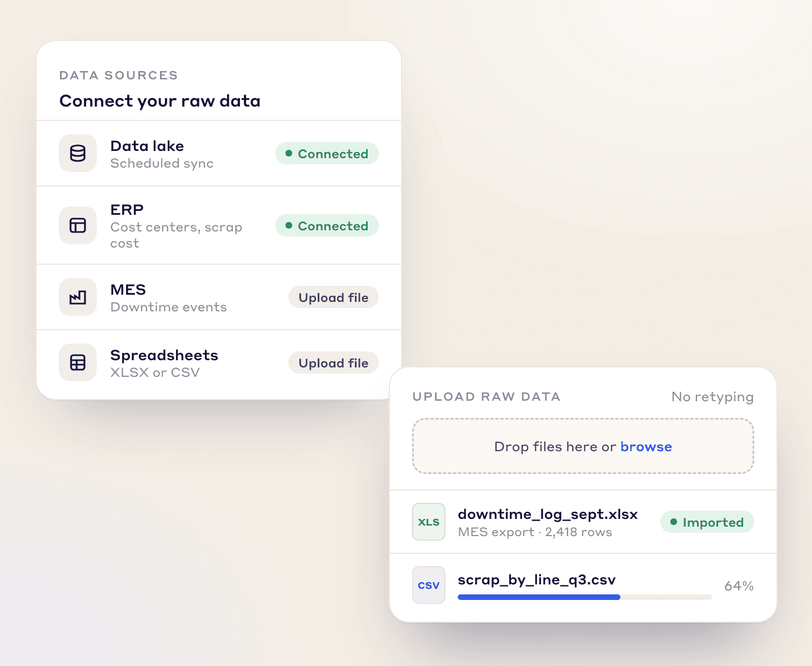
Task: Click the 'UPLOAD RAW DATA' header label
Action: pos(487,397)
